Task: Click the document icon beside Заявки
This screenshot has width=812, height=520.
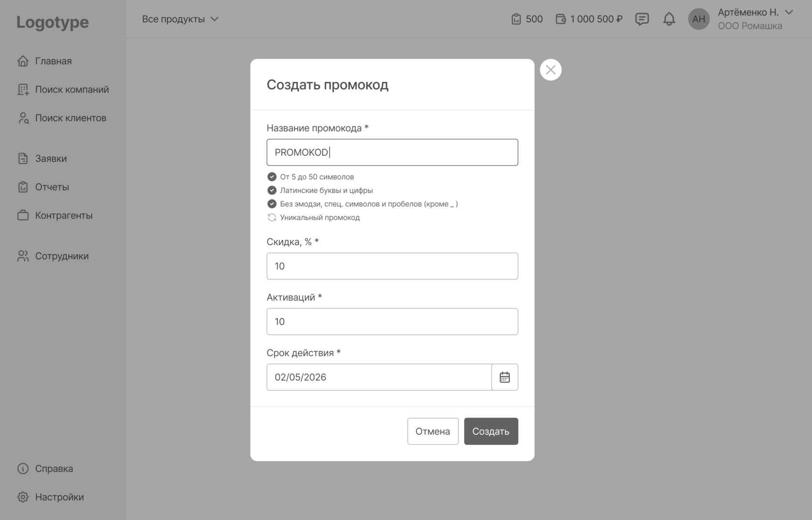Action: (x=23, y=159)
